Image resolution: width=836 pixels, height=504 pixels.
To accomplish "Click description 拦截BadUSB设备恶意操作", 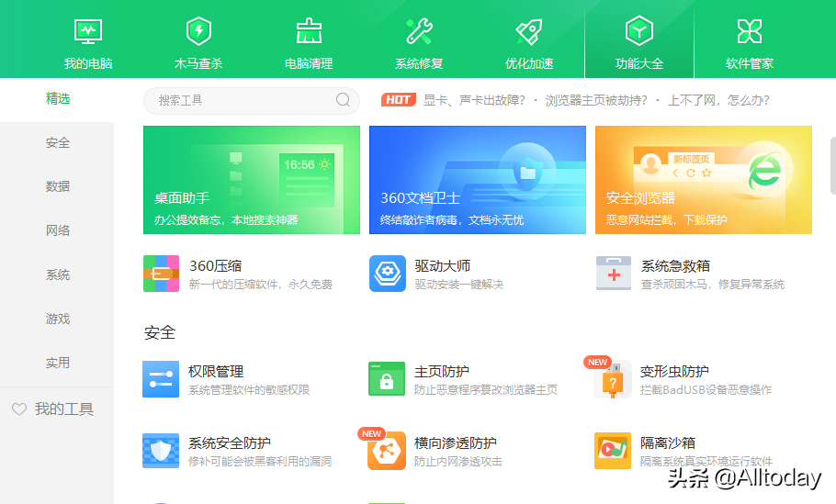I will coord(706,390).
